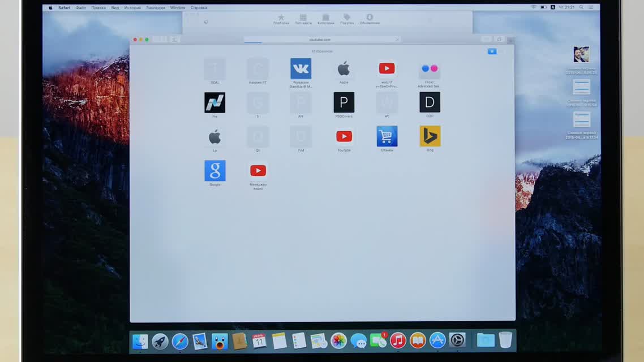
Task: Open Покупки tab in App Store window
Action: tap(347, 19)
